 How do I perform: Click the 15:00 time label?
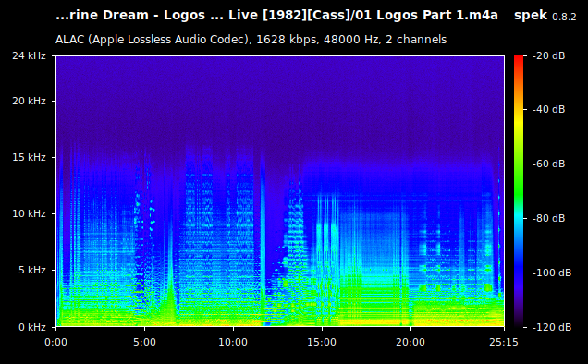point(322,342)
